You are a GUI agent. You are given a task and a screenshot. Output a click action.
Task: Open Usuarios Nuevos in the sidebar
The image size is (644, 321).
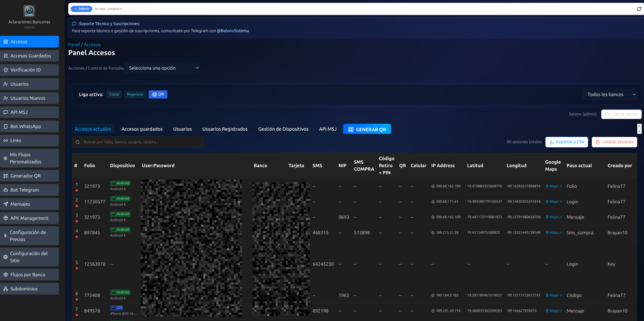[x=29, y=98]
